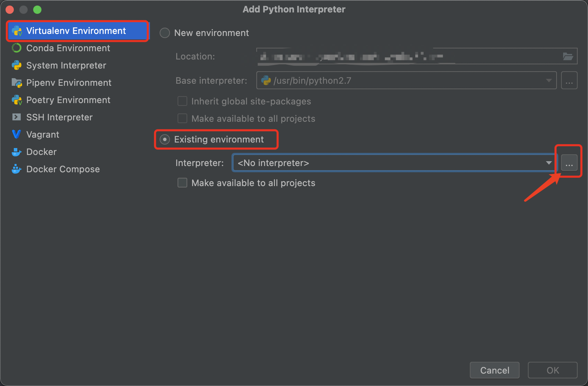Open the Base interpreter dropdown
Viewport: 588px width, 386px height.
tap(549, 80)
